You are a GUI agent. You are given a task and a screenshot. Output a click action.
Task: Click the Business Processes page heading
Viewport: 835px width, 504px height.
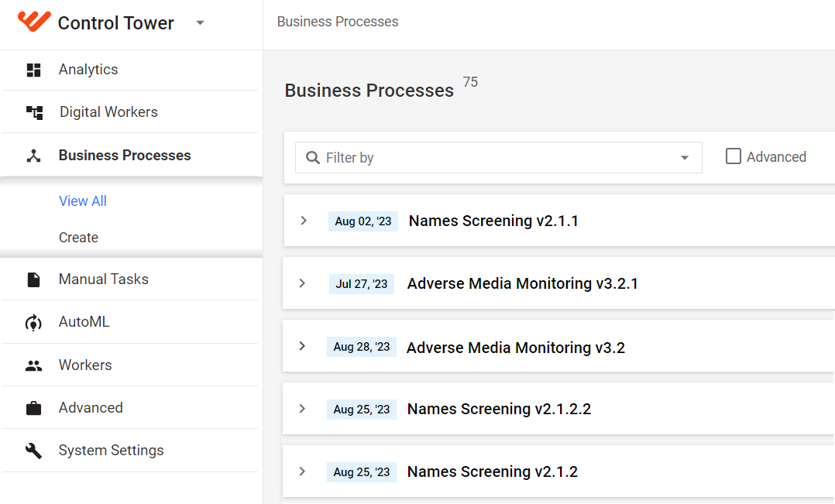point(369,91)
